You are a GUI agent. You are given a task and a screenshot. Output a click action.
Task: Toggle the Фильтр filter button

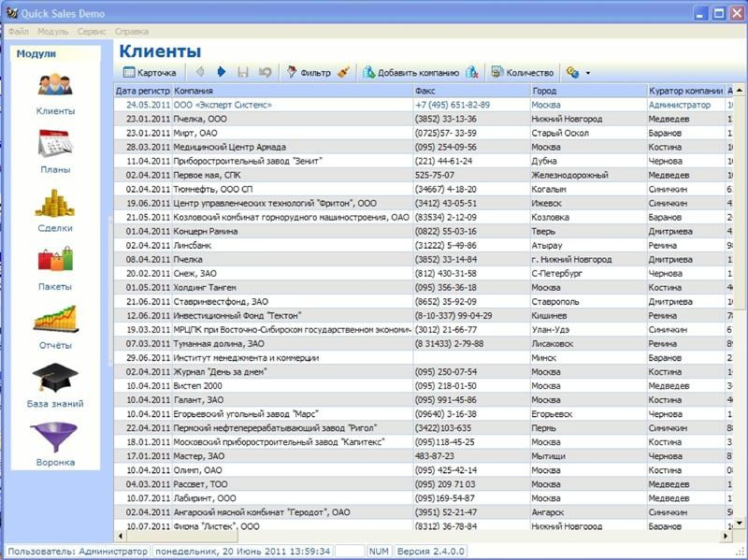pyautogui.click(x=309, y=73)
